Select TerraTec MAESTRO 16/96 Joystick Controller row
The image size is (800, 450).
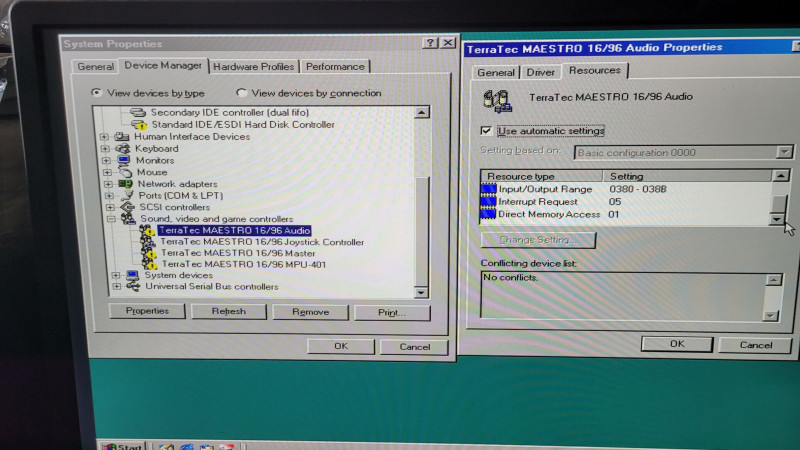pyautogui.click(x=262, y=242)
